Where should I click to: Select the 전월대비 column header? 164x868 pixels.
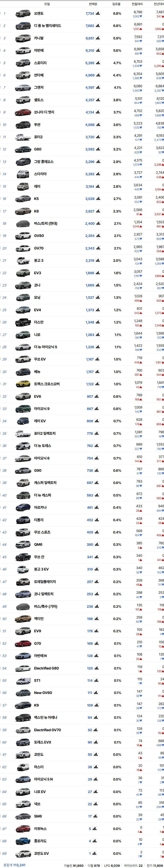click(137, 4)
